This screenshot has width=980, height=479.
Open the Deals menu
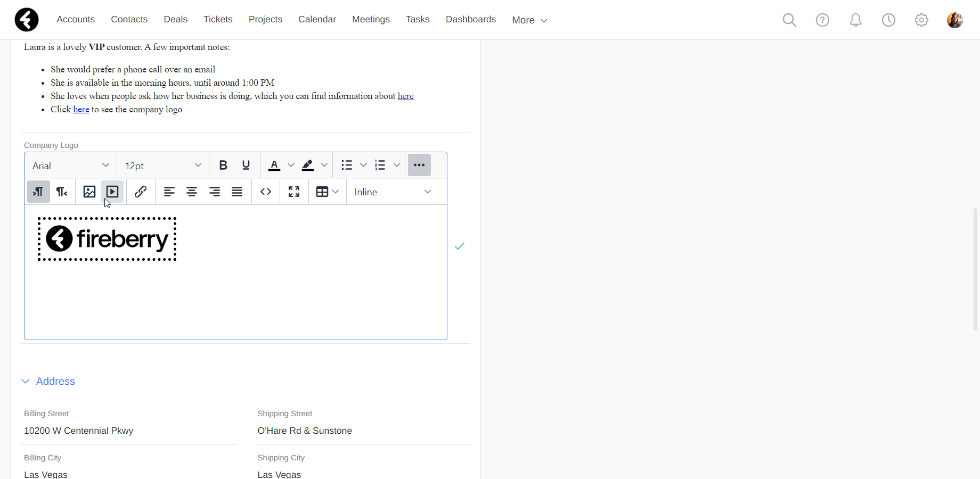coord(175,19)
